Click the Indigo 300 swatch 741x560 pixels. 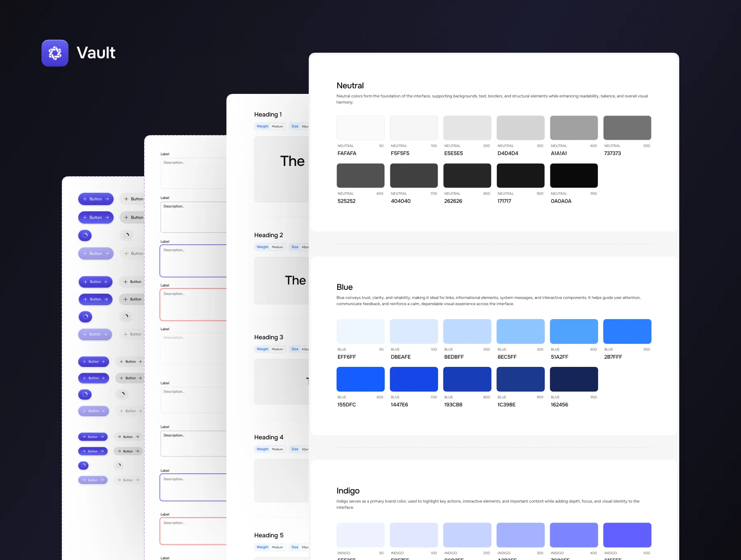520,535
